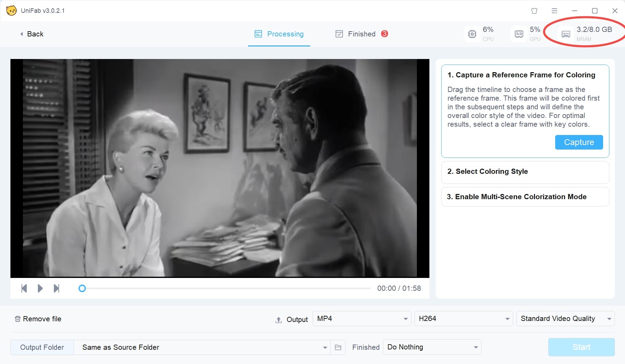625x364 pixels.
Task: Click the video preview frame
Action: [x=220, y=168]
